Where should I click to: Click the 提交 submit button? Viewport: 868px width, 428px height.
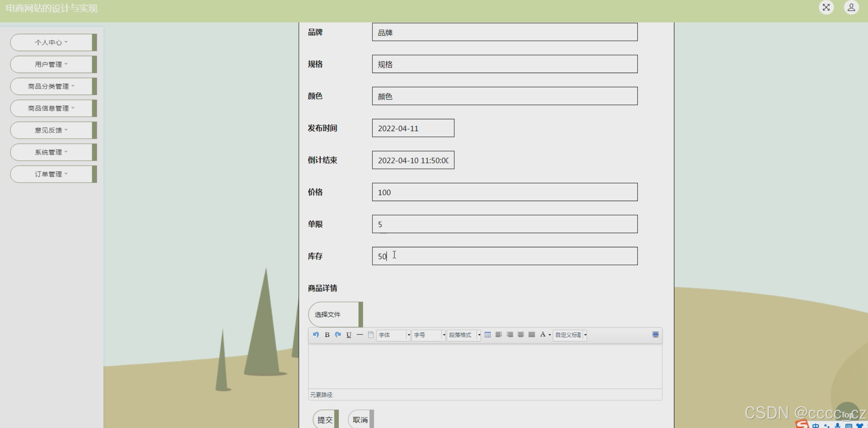(325, 420)
